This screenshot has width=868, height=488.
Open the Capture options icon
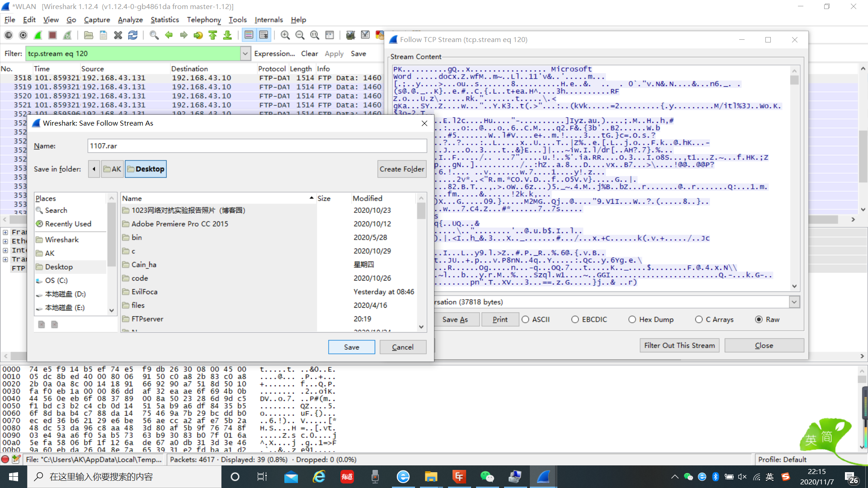click(23, 35)
